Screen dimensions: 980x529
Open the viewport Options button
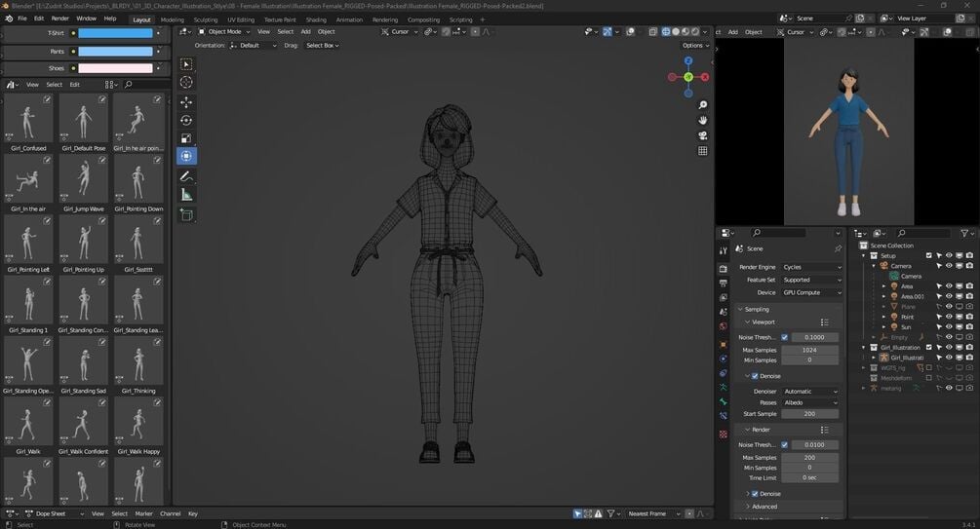(x=694, y=45)
